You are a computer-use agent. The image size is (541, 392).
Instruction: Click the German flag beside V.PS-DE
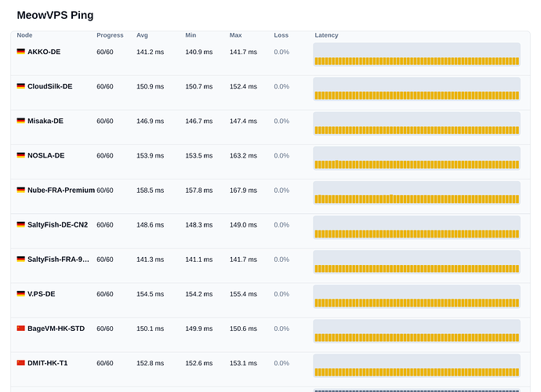point(20,293)
